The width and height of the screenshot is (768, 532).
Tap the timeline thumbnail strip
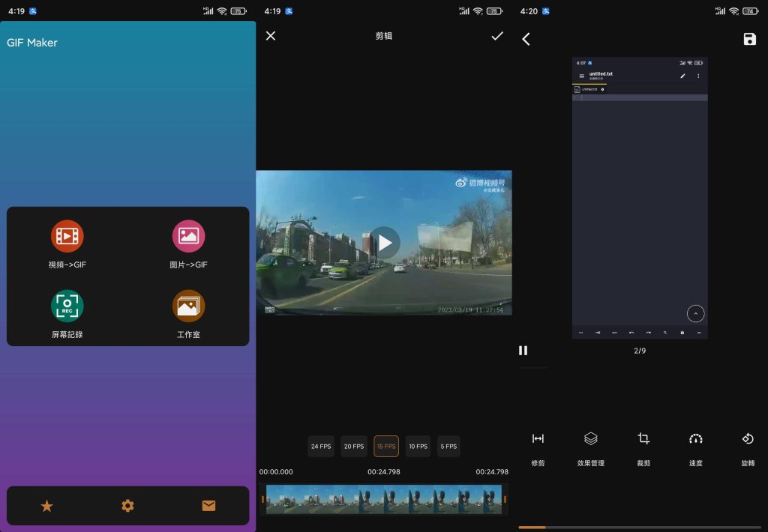point(384,501)
